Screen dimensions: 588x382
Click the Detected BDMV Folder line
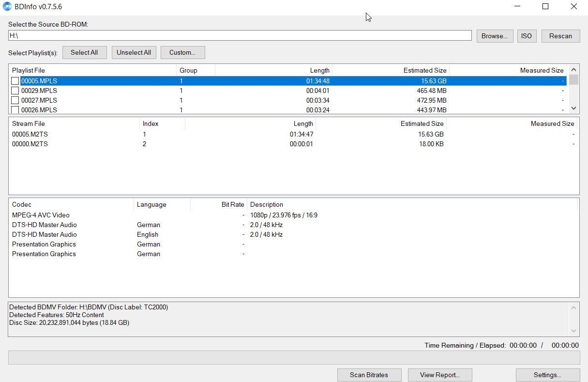(x=89, y=307)
